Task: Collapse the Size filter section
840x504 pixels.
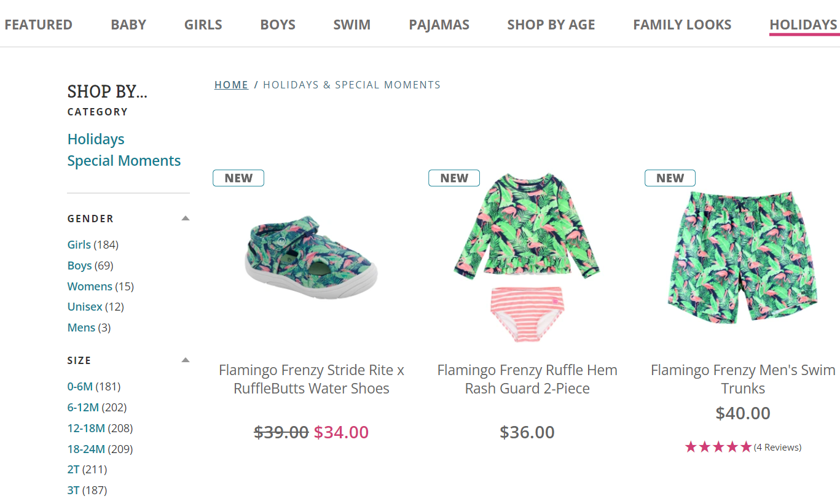Action: pyautogui.click(x=186, y=360)
